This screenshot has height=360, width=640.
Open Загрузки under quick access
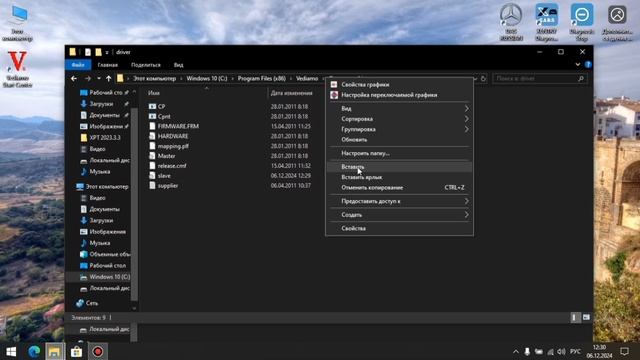coord(101,104)
